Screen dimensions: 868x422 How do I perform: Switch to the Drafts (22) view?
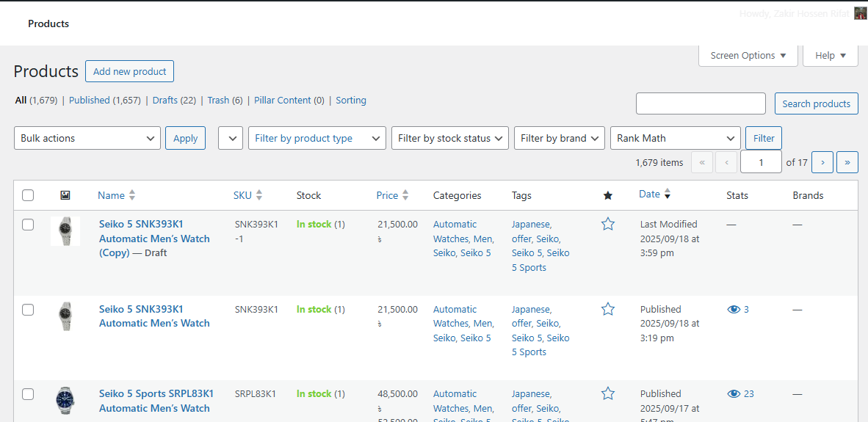(173, 101)
